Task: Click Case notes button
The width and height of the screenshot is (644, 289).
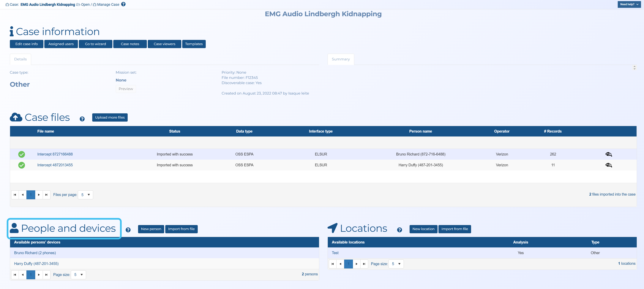Action: (130, 44)
